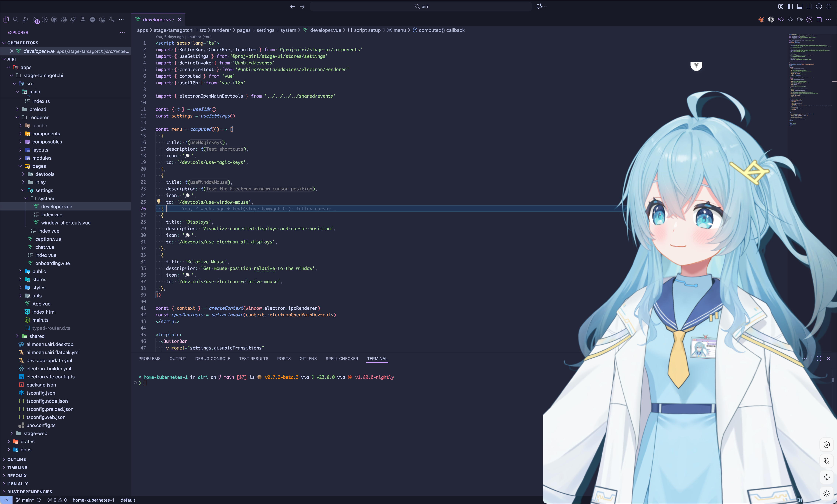Open the Run and Debug view
Screen dimensions: 837x504
pos(25,20)
